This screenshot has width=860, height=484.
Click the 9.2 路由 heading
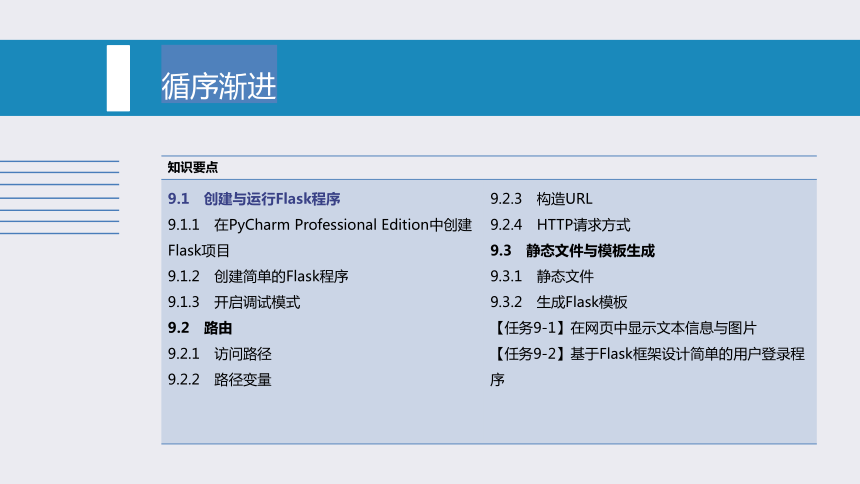(200, 328)
